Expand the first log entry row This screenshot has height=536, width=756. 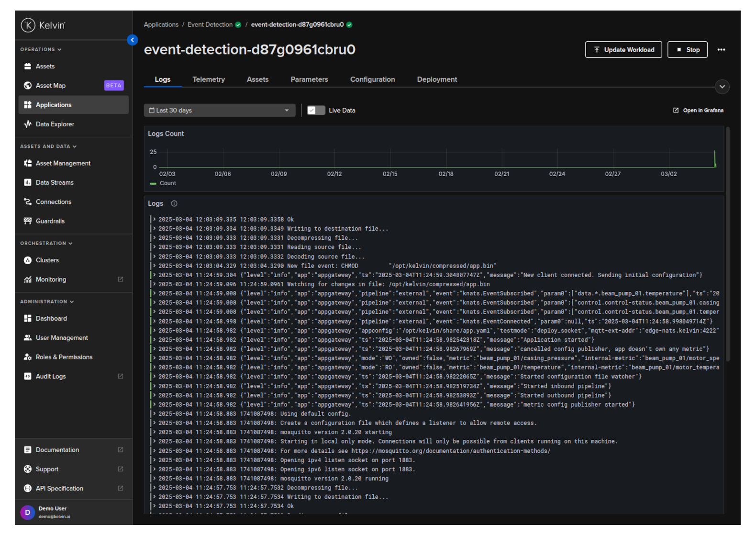tap(155, 220)
